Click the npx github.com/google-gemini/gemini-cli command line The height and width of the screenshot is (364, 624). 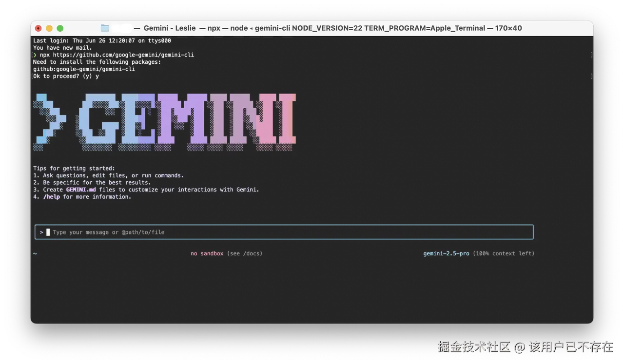[x=117, y=55]
